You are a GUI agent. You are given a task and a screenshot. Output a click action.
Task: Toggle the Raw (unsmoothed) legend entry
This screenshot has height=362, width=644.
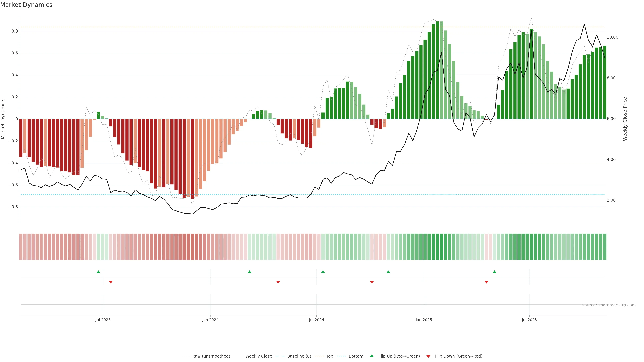211,356
